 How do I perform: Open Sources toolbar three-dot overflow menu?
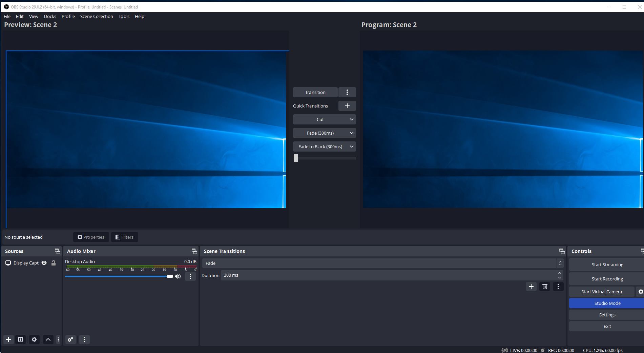point(58,339)
